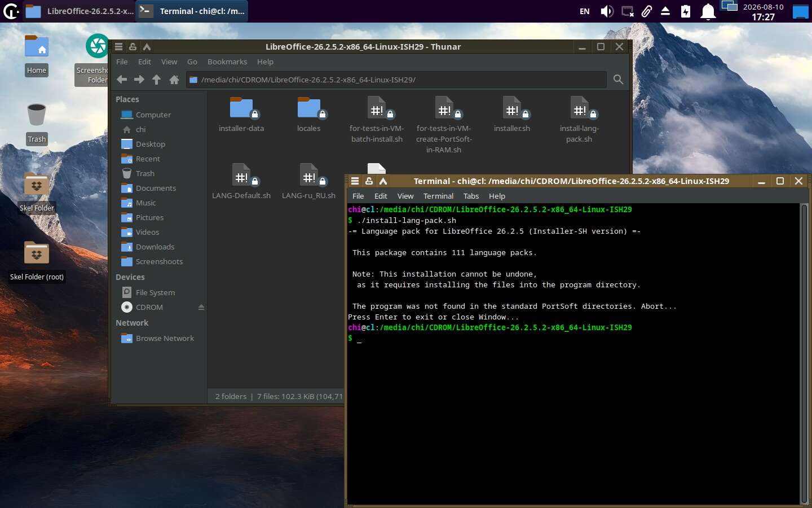Switch to Terminal via taskbar button
The width and height of the screenshot is (812, 508).
pos(193,11)
